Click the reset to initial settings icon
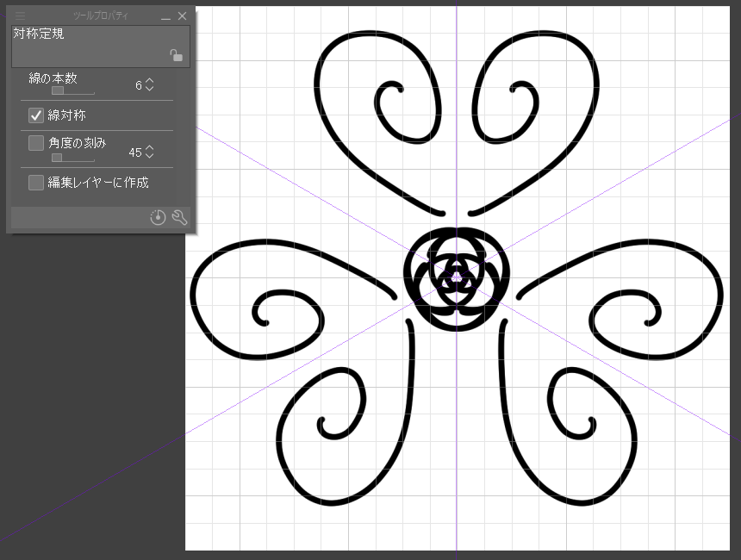Screen dimensions: 741x560 tap(158, 218)
